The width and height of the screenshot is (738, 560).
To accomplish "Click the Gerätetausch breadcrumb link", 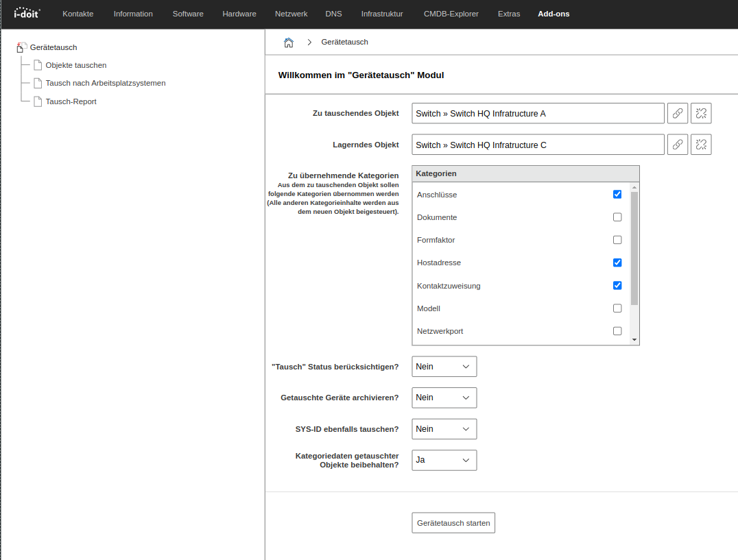I will tap(344, 42).
